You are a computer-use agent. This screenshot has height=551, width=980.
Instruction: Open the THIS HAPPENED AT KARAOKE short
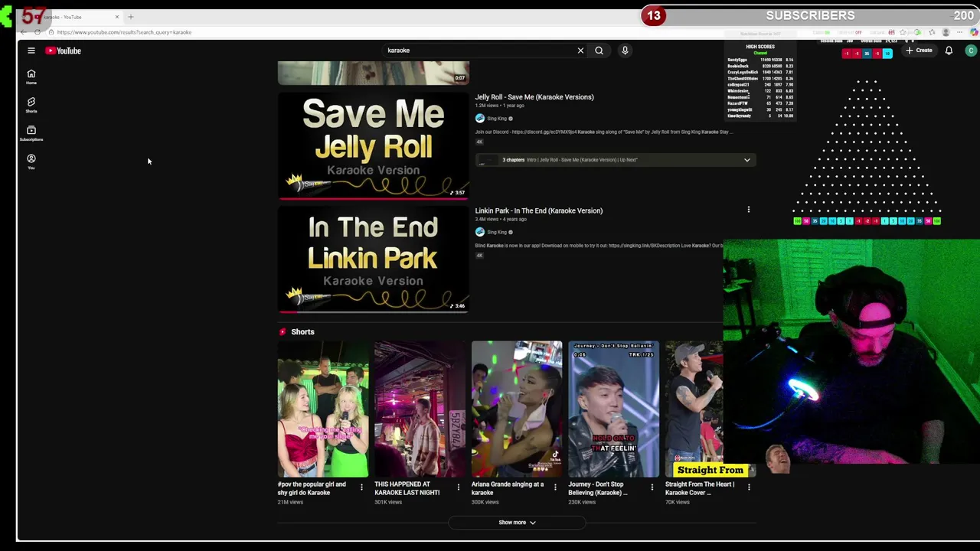pos(420,409)
